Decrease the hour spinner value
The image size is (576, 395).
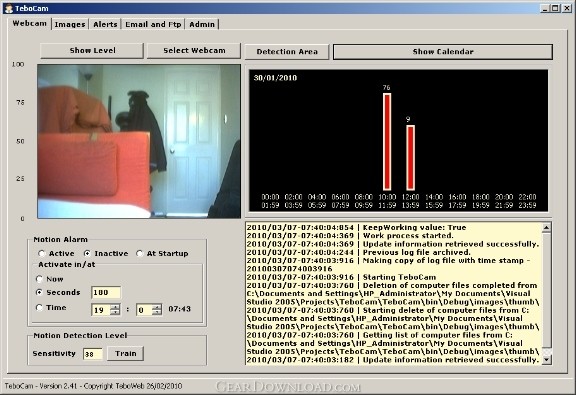pos(115,313)
